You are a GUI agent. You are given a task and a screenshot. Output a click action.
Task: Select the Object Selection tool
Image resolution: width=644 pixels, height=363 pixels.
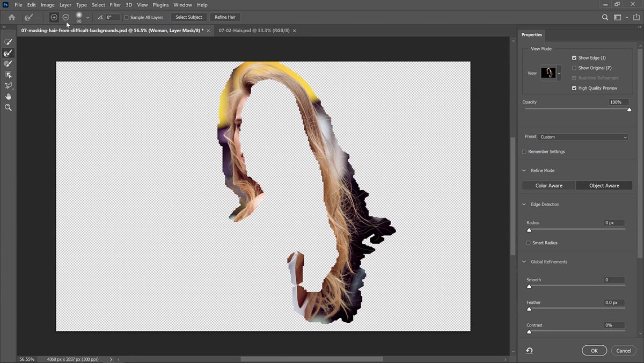pos(8,75)
